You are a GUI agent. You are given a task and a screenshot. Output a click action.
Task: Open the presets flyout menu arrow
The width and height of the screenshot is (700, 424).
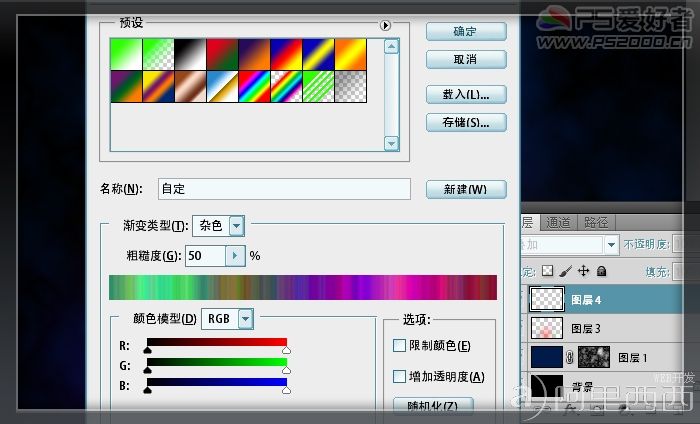click(x=385, y=25)
